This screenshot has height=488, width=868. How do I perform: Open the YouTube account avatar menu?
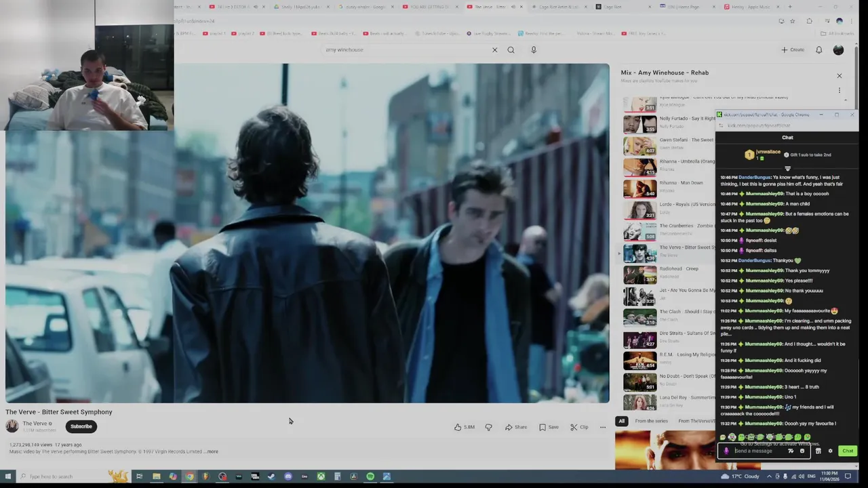[838, 49]
